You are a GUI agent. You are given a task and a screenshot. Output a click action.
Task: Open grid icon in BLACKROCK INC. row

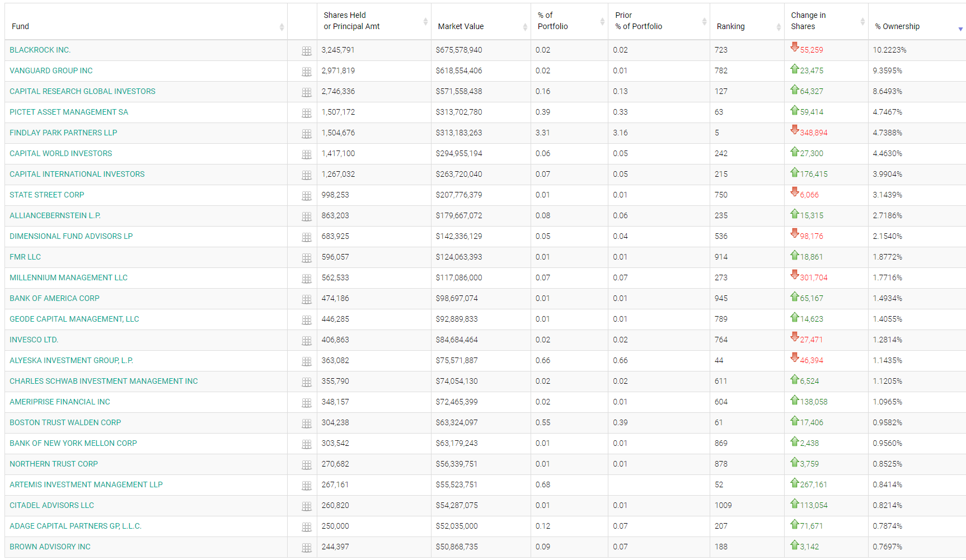pyautogui.click(x=307, y=51)
